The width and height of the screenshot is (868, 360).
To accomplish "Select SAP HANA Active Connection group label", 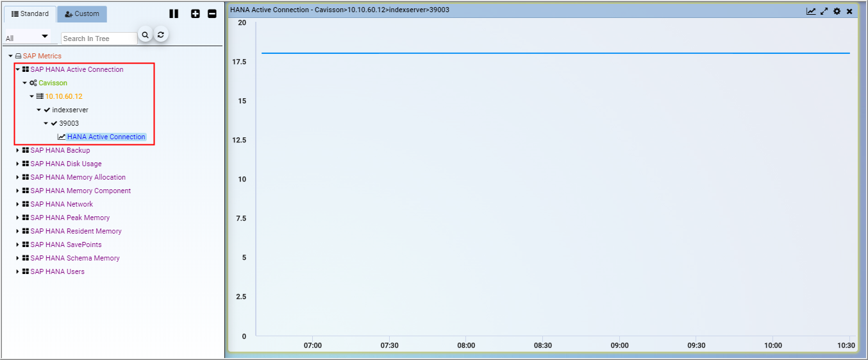I will point(77,69).
